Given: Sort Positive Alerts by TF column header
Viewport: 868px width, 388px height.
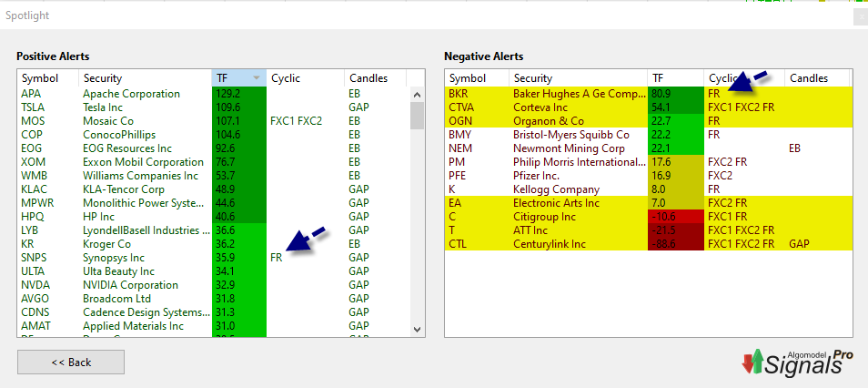Looking at the screenshot, I should 239,78.
